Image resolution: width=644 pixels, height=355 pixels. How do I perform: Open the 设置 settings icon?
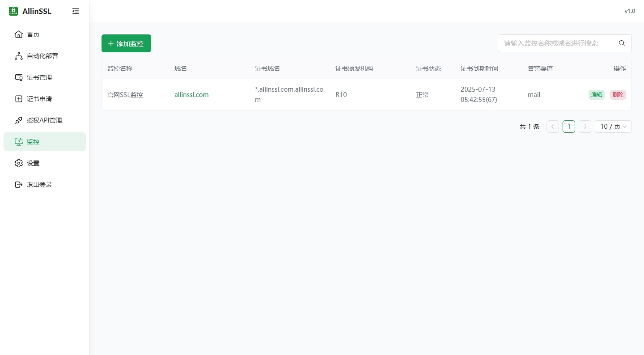[x=19, y=163]
